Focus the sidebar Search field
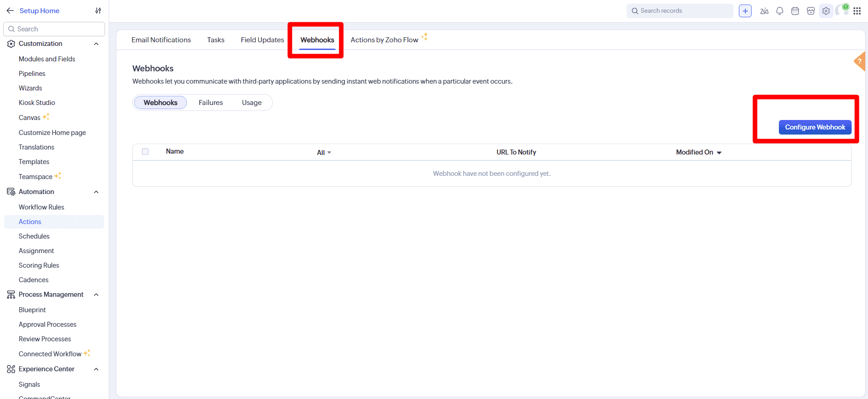 pos(54,29)
